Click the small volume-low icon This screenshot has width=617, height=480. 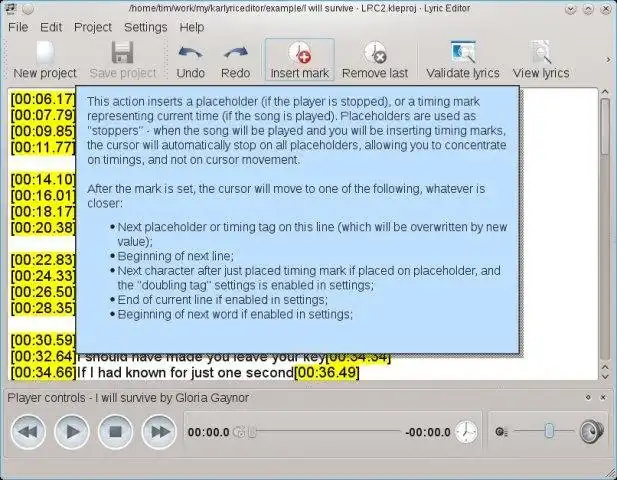click(x=501, y=432)
